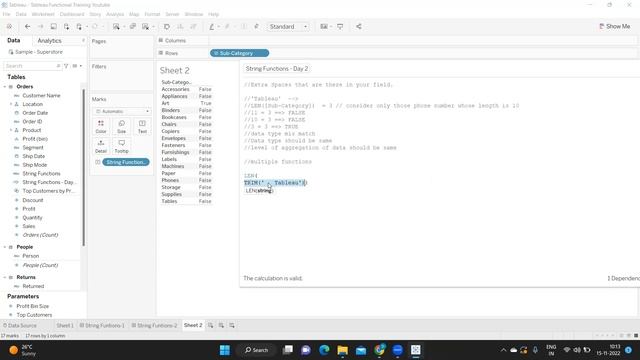This screenshot has height=360, width=640.
Task: Click the Tableau logo start icon
Action: (x=9, y=27)
